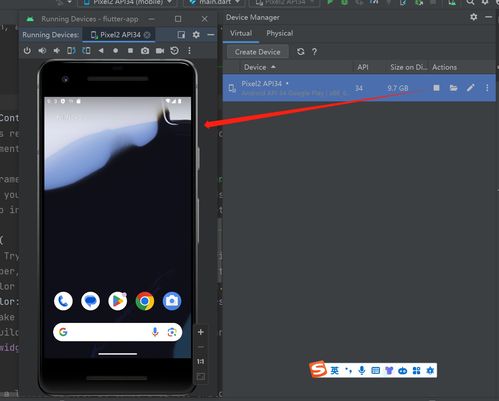This screenshot has height=401, width=499.
Task: Open the Pixel2 API34 (mobile) device dropdown
Action: tap(128, 3)
